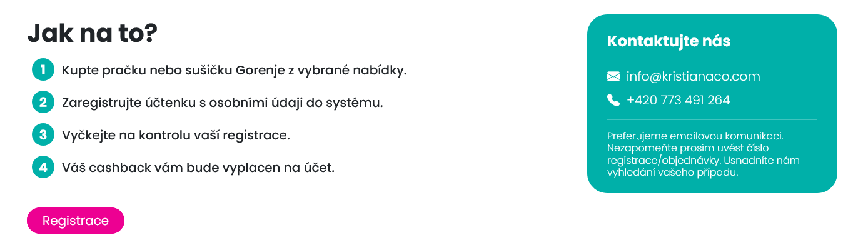Call the +420 773 491 264 phone number
Image resolution: width=868 pixels, height=250 pixels.
[x=678, y=100]
